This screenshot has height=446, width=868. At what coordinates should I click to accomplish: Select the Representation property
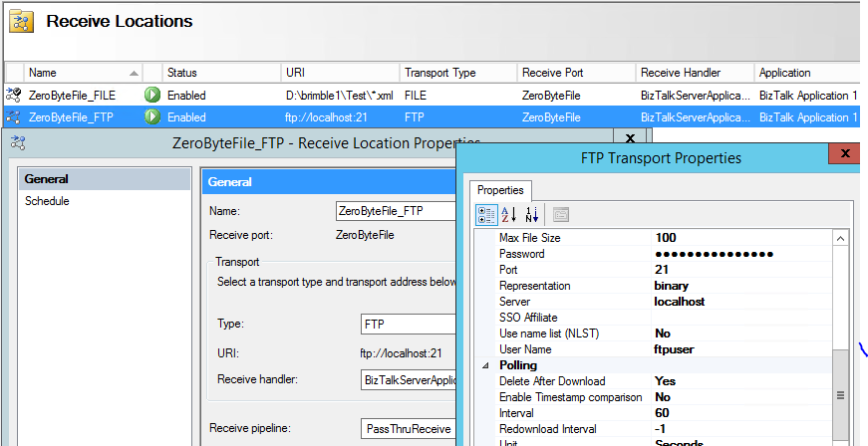click(535, 286)
